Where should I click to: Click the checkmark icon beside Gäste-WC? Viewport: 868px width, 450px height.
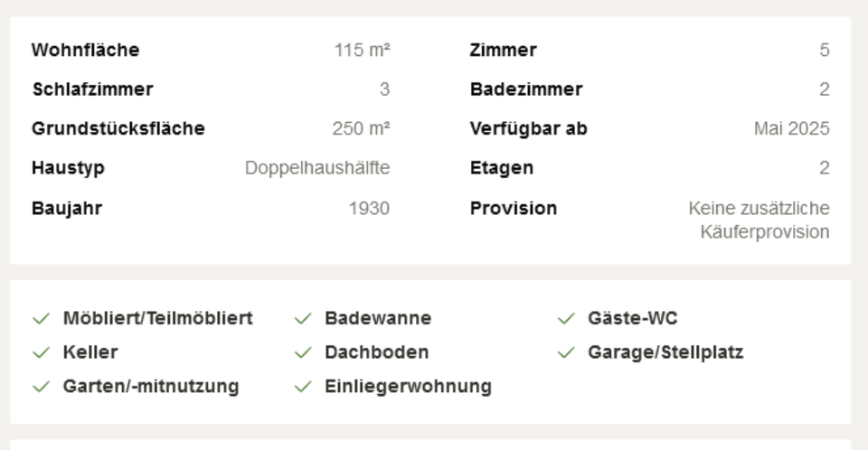pos(566,319)
